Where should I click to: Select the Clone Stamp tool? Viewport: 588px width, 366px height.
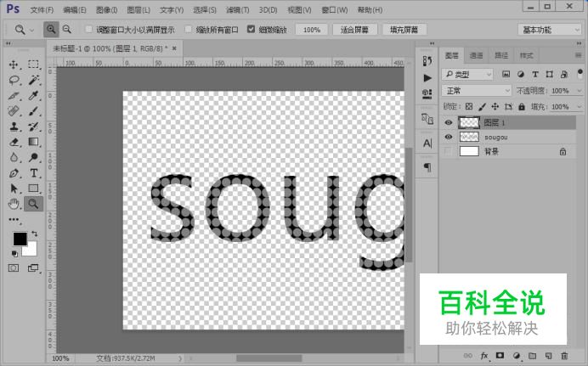[x=14, y=127]
